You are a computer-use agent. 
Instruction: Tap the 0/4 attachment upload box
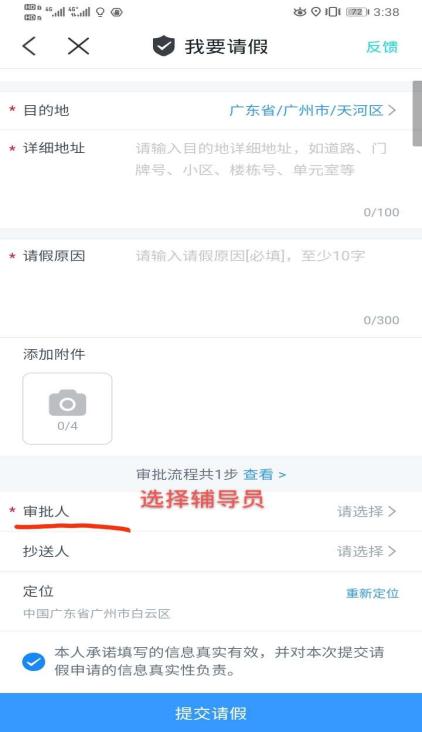[67, 408]
